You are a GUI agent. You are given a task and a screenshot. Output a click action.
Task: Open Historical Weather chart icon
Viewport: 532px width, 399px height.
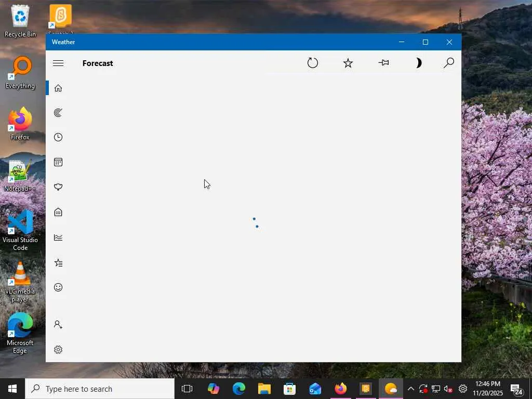pyautogui.click(x=58, y=237)
